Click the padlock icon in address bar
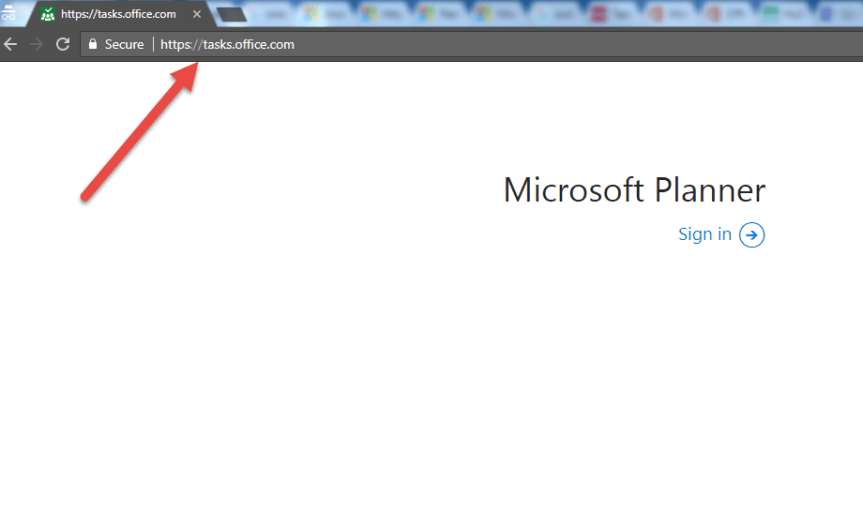The height and width of the screenshot is (526, 863). pyautogui.click(x=93, y=45)
